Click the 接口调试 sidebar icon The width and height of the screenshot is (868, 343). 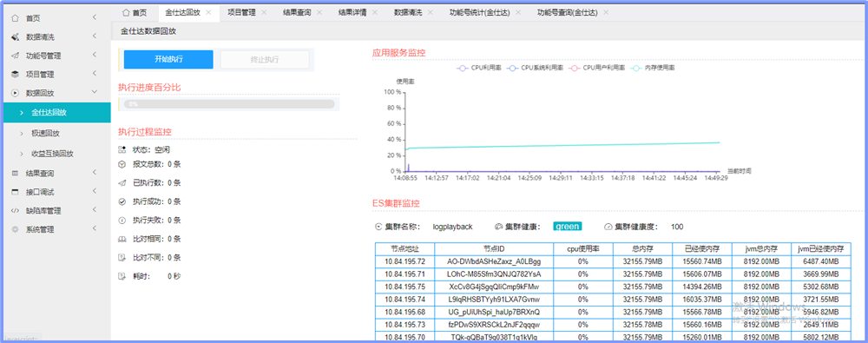(x=16, y=192)
